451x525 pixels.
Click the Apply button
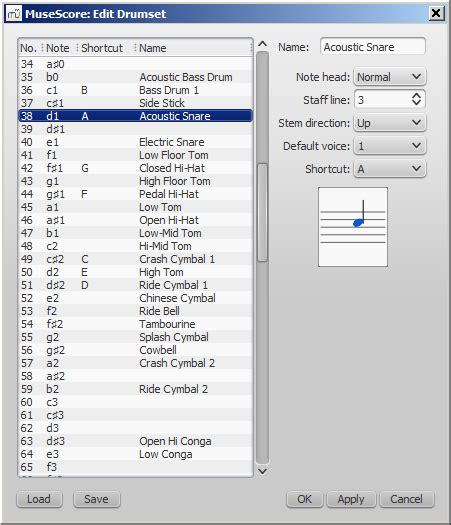pyautogui.click(x=351, y=499)
